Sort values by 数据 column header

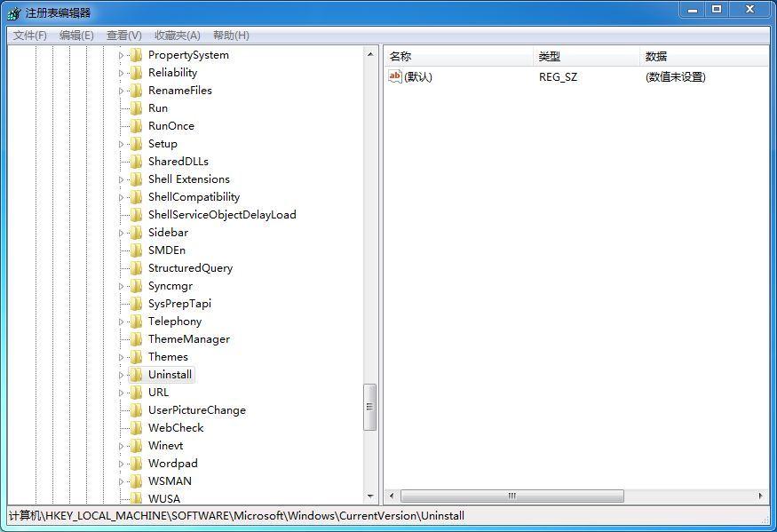coord(704,57)
